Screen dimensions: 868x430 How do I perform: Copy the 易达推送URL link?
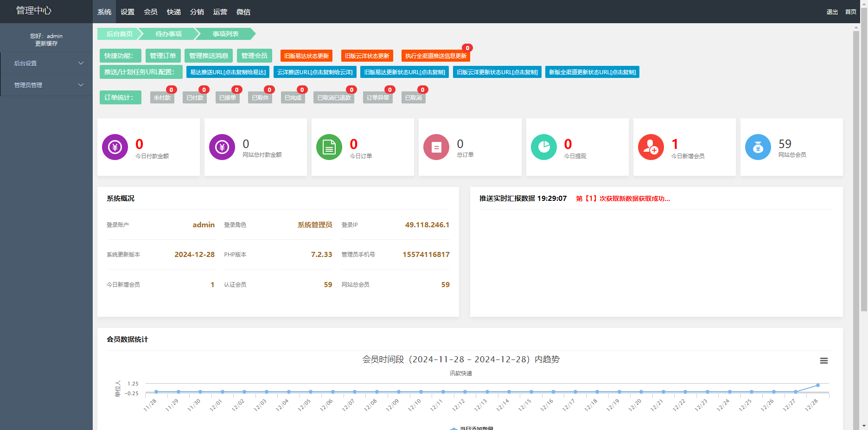[x=227, y=72]
